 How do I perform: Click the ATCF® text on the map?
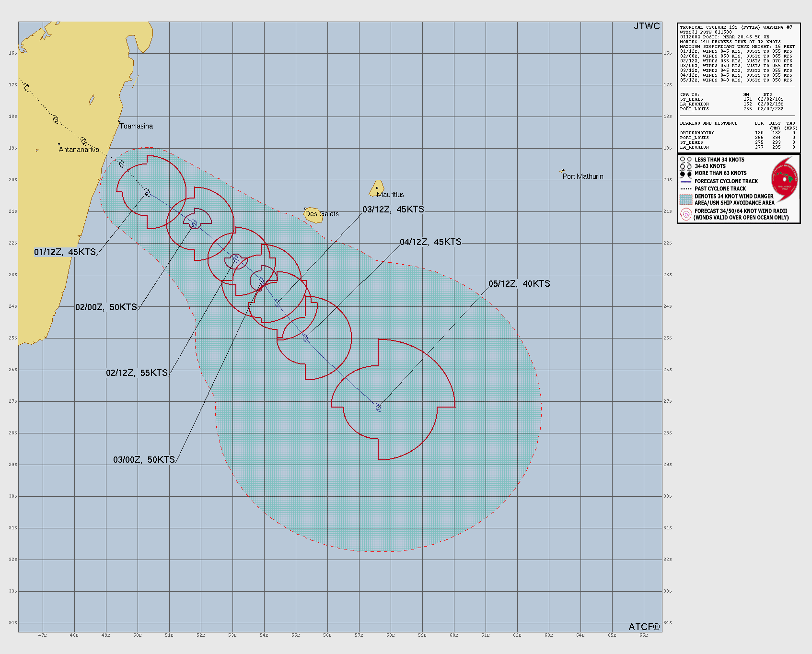644,627
